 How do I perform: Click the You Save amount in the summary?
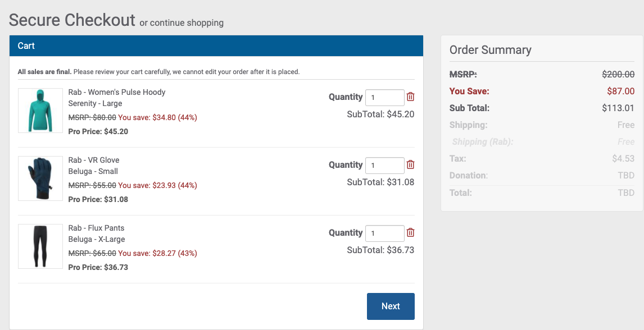click(620, 91)
